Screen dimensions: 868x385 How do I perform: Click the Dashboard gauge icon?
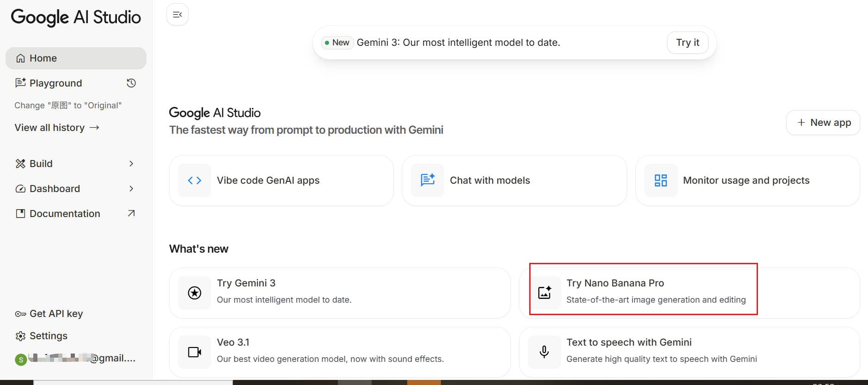[x=20, y=189]
